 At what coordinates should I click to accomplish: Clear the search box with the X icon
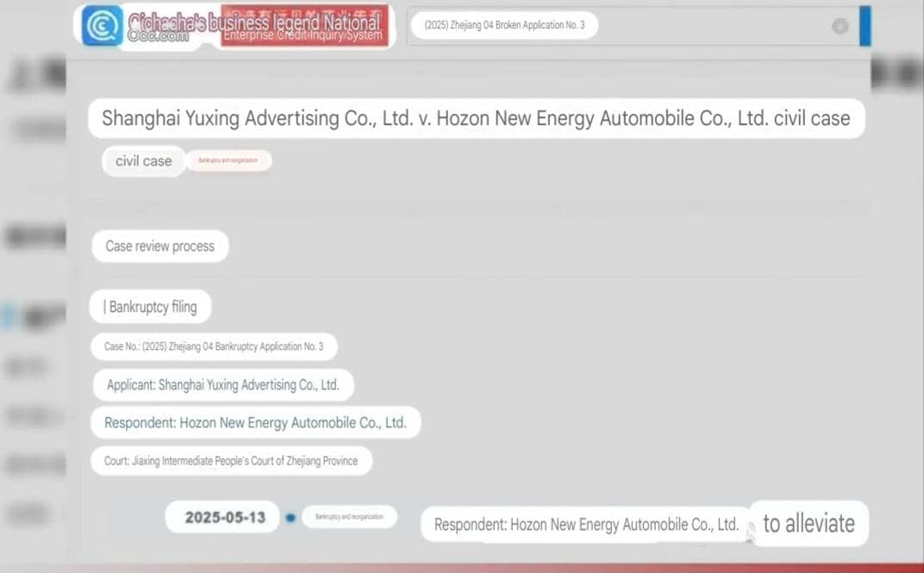pyautogui.click(x=840, y=26)
